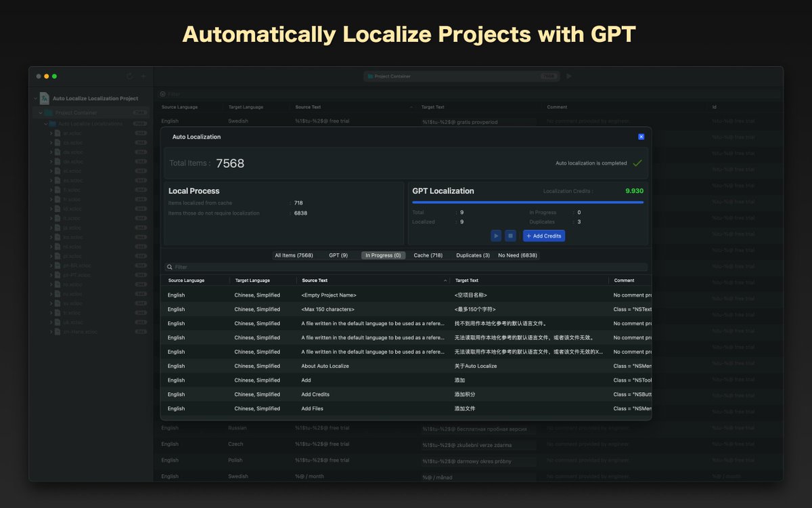Click the dialog Filter search field
Image resolution: width=812 pixels, height=508 pixels.
[x=406, y=268]
